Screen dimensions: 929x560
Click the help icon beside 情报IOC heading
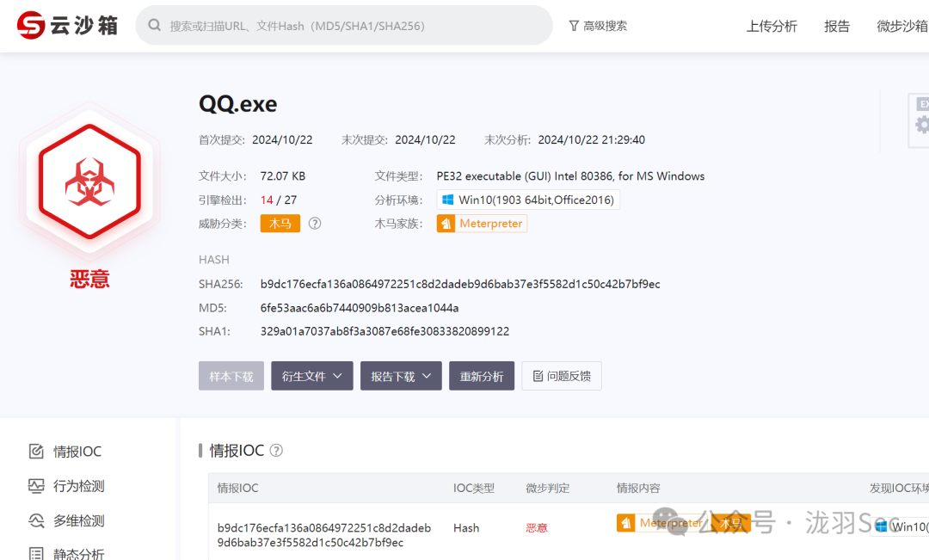(276, 451)
